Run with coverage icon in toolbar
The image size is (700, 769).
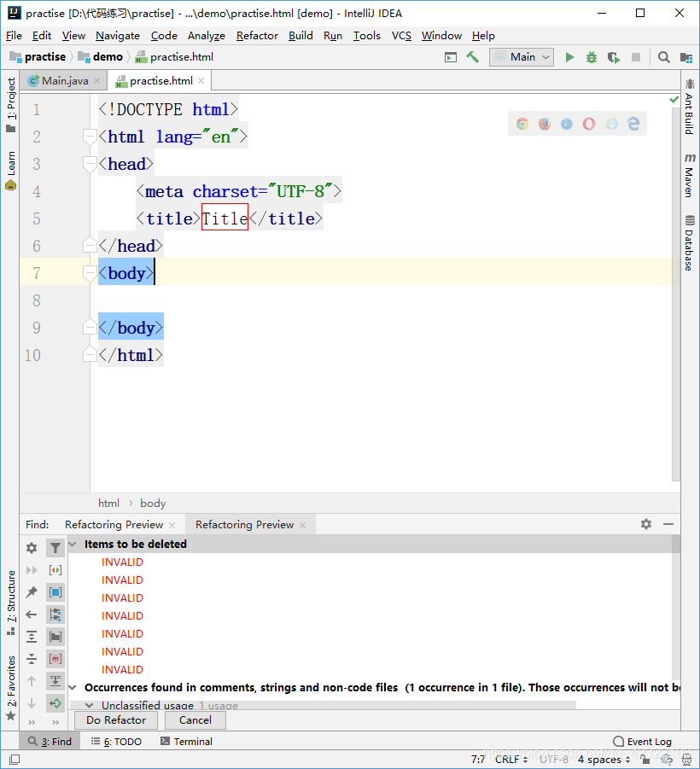point(614,57)
